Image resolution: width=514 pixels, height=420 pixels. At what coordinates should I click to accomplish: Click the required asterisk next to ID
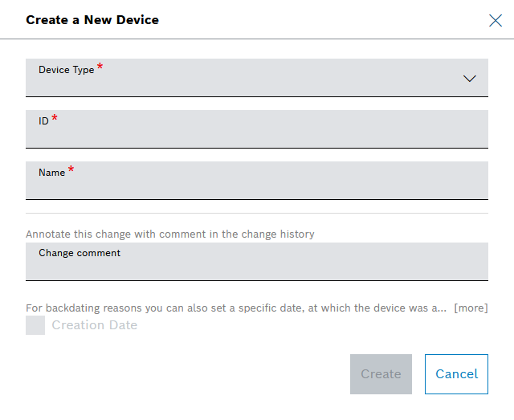click(55, 118)
